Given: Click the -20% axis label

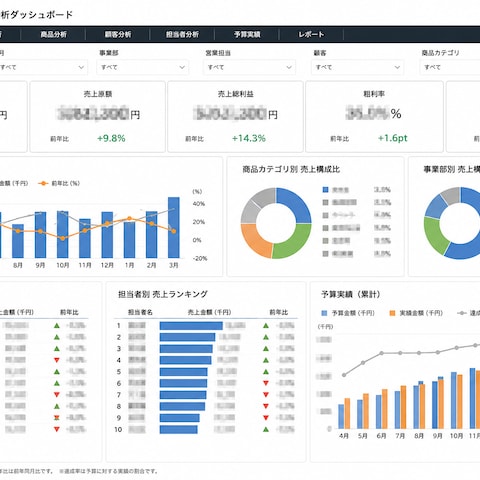Looking at the screenshot, I should click(200, 258).
